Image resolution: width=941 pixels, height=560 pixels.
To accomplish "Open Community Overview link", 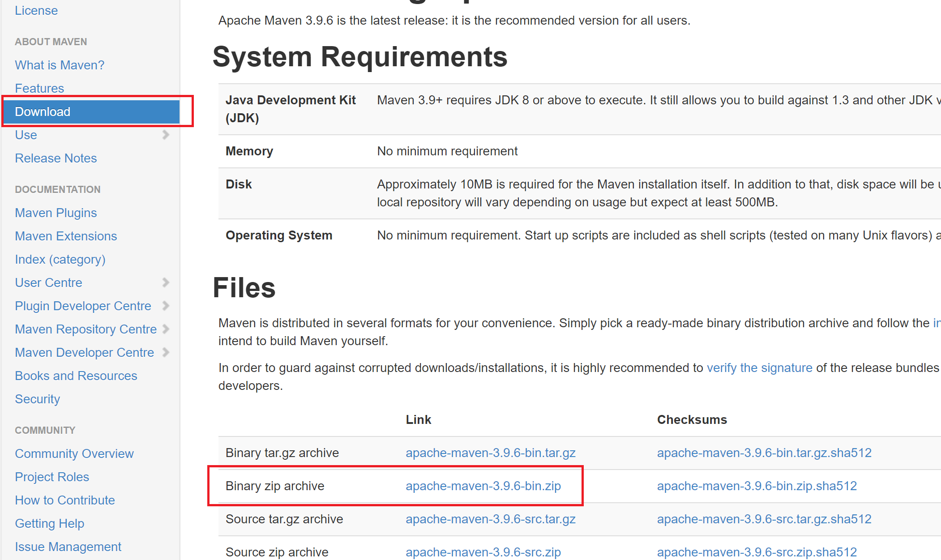I will click(x=74, y=453).
